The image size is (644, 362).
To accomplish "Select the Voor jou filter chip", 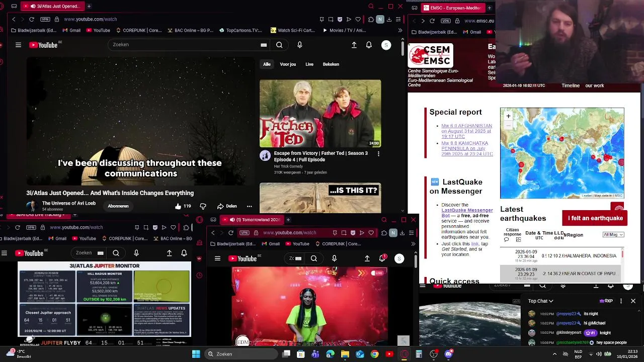I will 288,64.
